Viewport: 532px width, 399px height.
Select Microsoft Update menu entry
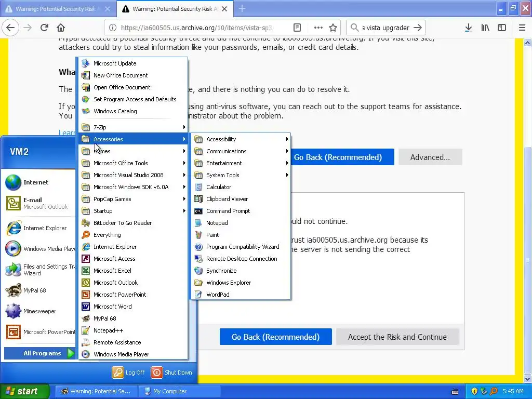(134, 63)
